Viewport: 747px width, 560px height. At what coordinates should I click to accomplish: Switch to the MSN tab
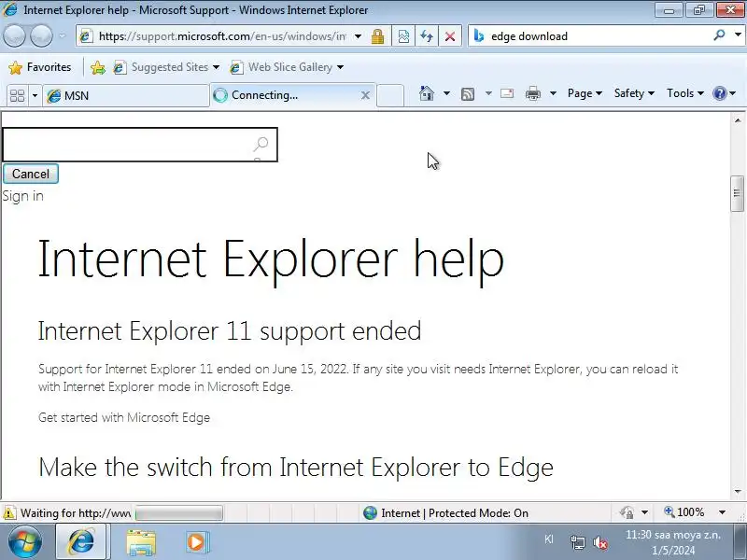126,96
